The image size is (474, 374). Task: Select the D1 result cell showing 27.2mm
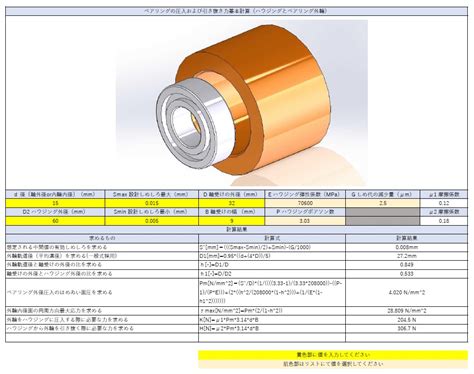pos(406,256)
